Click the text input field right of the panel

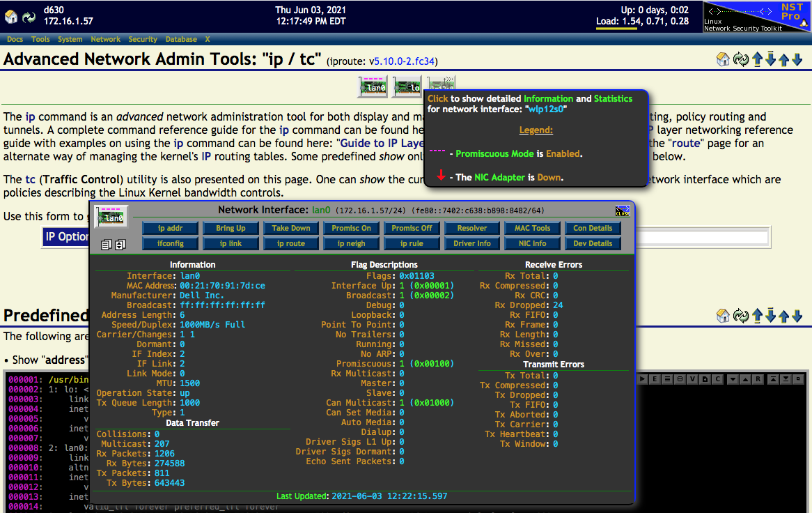pyautogui.click(x=702, y=238)
